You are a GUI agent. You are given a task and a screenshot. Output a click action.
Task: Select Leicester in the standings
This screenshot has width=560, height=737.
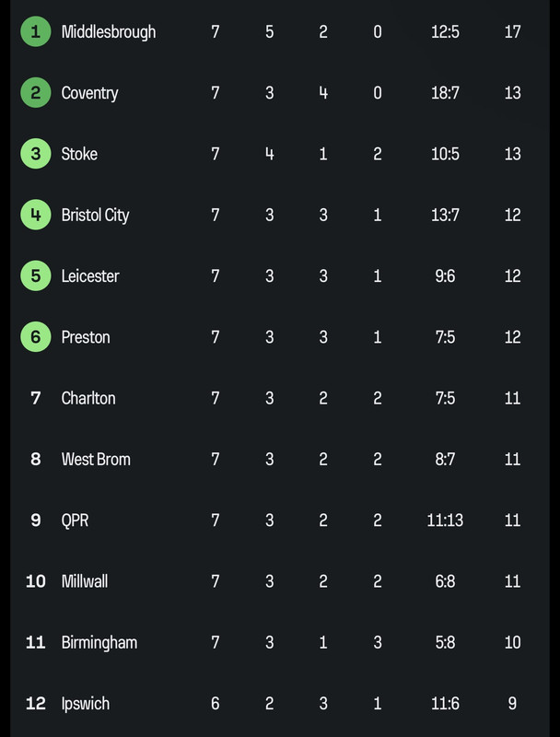pos(90,275)
